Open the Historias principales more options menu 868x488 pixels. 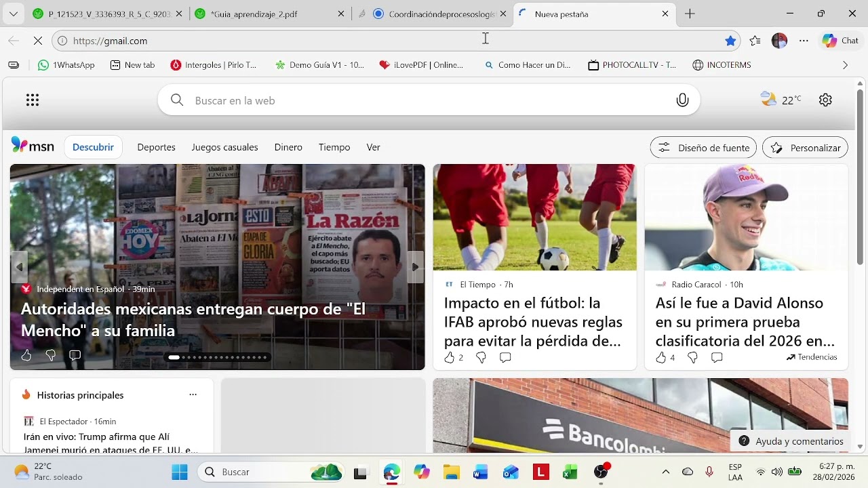point(193,394)
